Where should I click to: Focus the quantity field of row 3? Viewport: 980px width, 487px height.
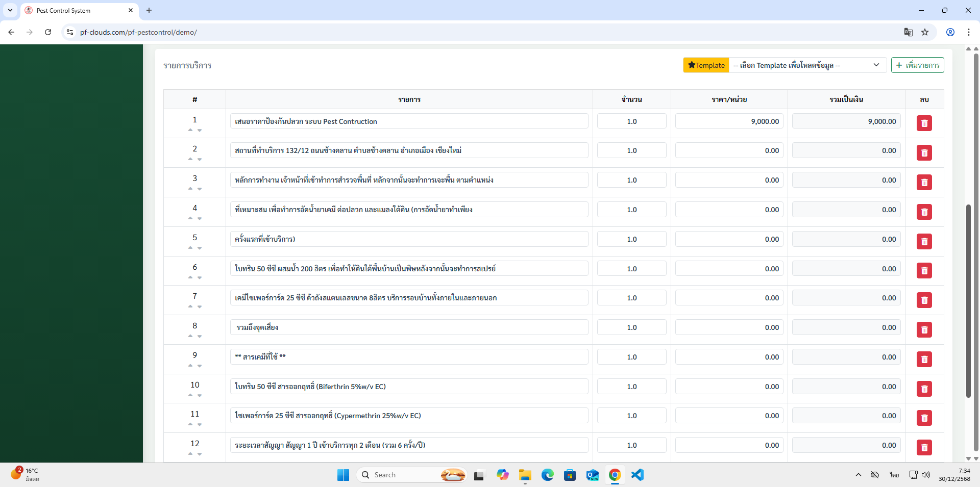coord(631,180)
